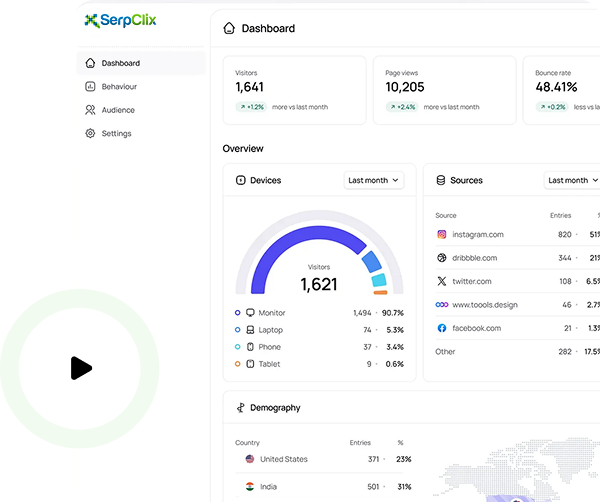Image resolution: width=600 pixels, height=502 pixels.
Task: Click the Bounce rate +0.2% trend badge
Action: click(x=552, y=107)
